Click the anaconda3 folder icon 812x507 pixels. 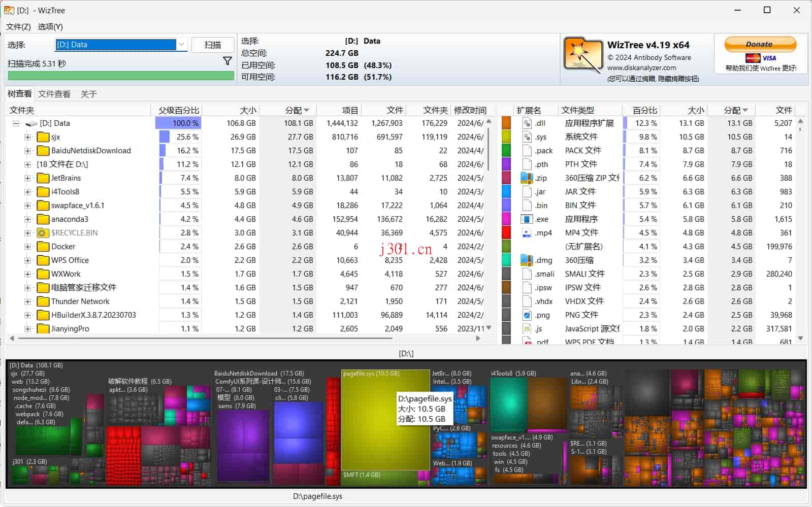(43, 219)
